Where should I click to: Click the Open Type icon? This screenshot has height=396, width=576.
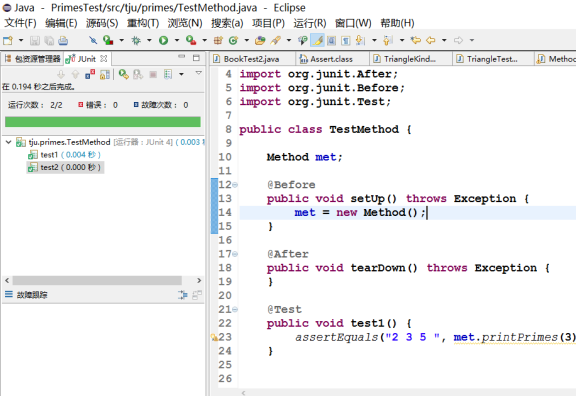[x=260, y=40]
